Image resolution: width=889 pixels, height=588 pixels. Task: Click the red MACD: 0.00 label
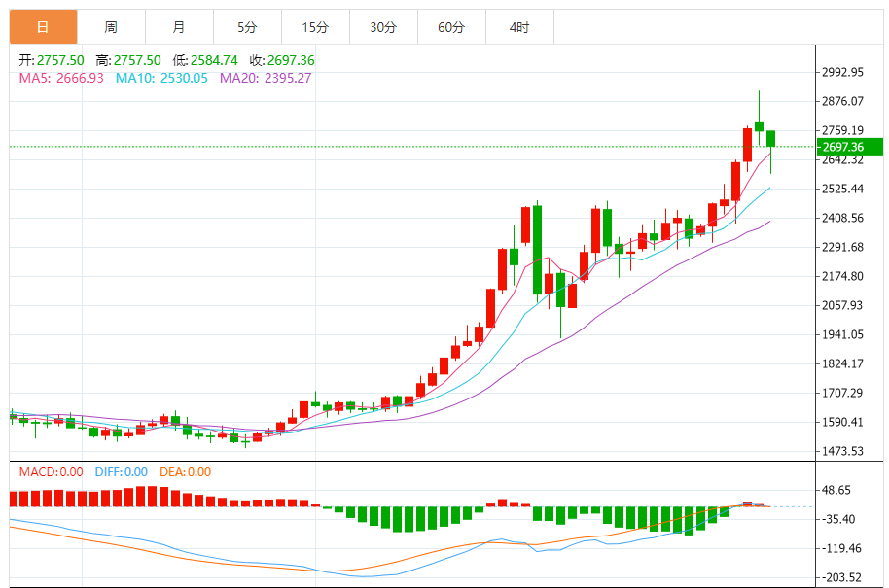click(x=52, y=472)
